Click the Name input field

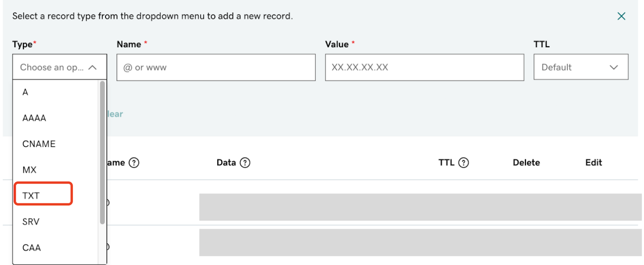216,67
